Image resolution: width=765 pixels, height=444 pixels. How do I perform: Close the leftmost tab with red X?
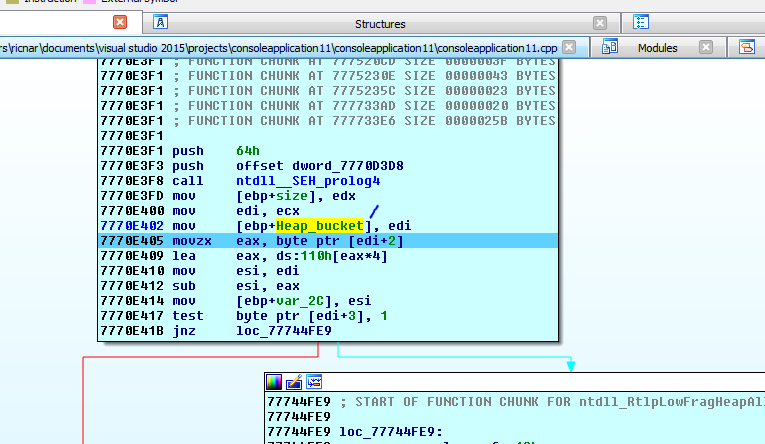tap(120, 22)
